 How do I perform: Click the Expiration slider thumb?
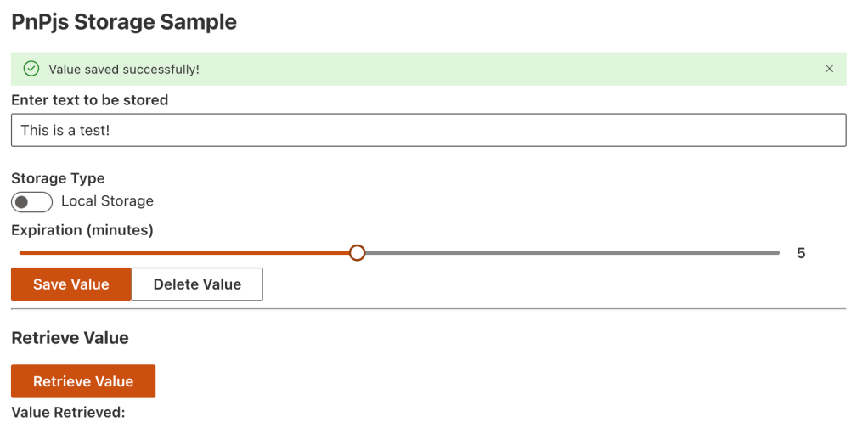tap(358, 253)
